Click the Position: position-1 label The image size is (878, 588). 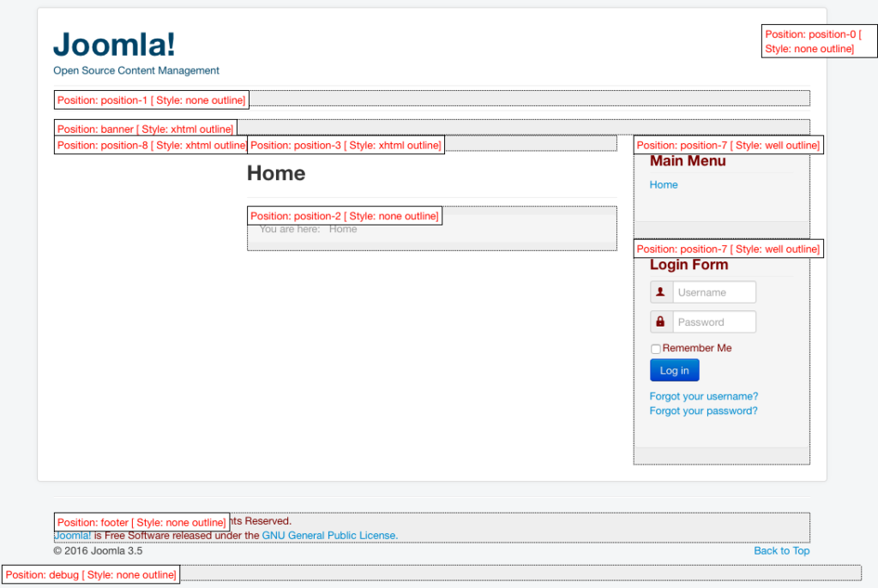coord(151,100)
